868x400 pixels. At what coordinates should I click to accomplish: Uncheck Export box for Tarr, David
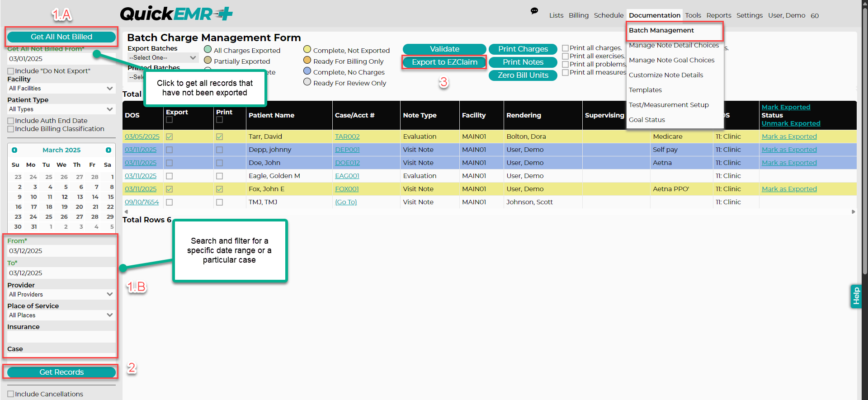pyautogui.click(x=170, y=136)
